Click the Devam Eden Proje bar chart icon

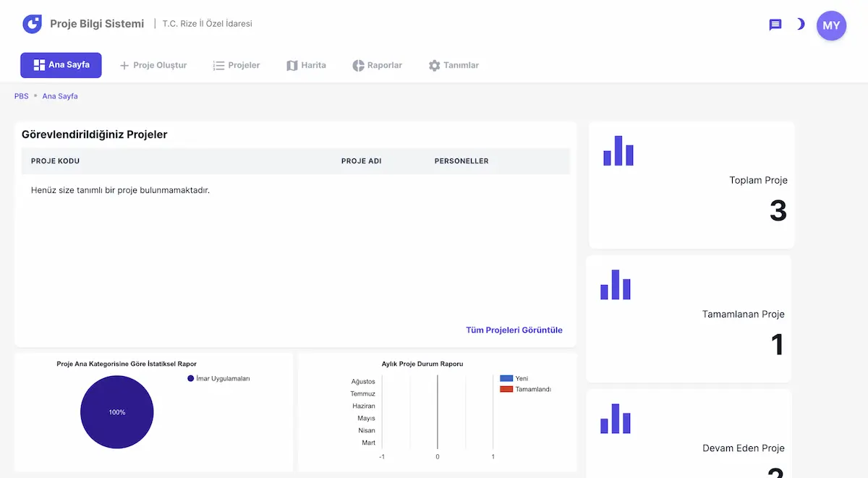tap(616, 419)
